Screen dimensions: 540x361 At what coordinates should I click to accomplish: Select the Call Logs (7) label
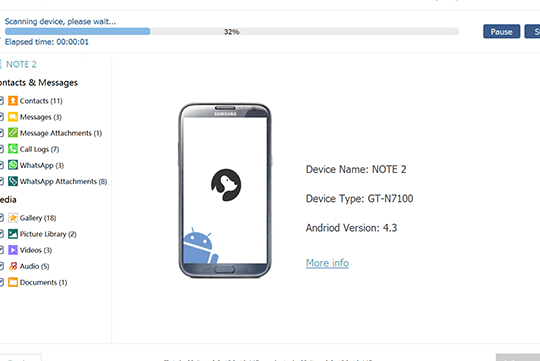click(x=39, y=149)
